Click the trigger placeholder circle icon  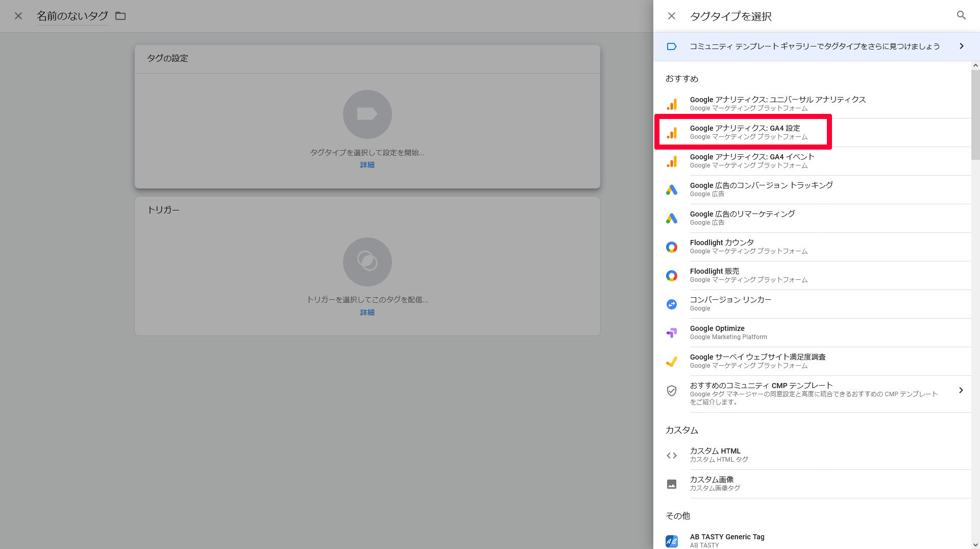tap(367, 262)
